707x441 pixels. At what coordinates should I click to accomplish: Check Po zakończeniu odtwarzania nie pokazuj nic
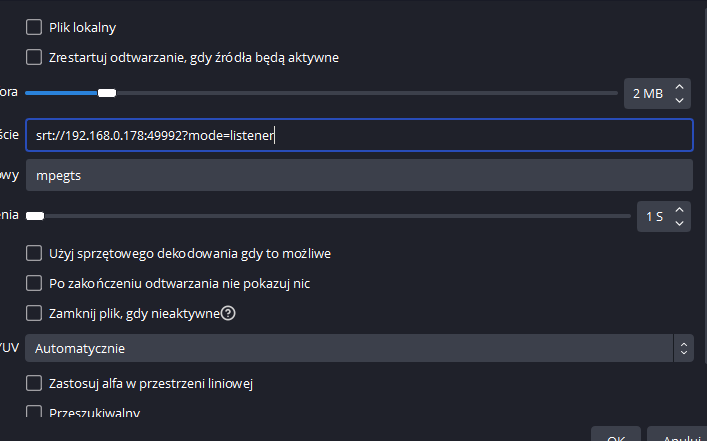[34, 283]
